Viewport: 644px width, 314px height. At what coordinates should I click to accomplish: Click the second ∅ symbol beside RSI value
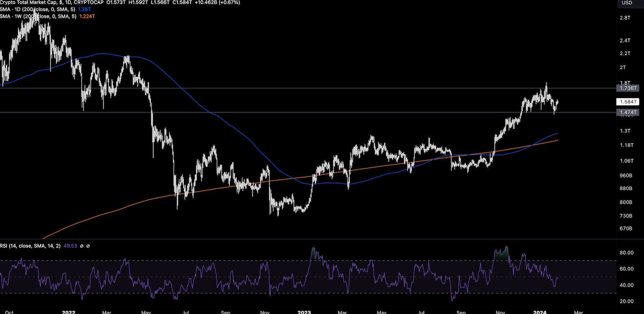(x=88, y=246)
